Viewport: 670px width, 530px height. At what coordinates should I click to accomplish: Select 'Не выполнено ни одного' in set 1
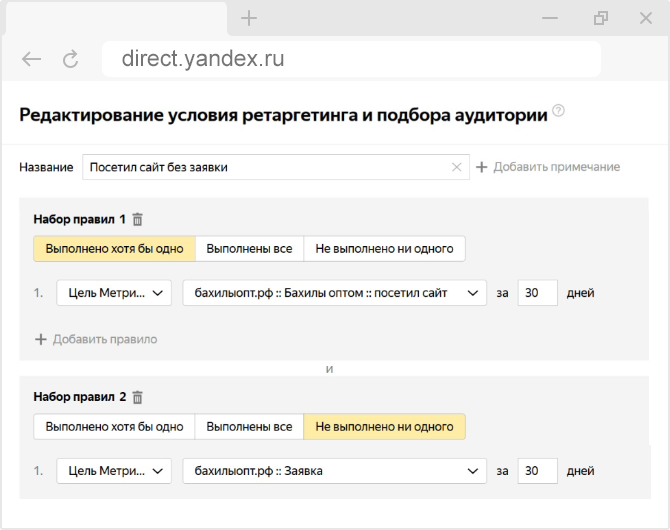384,248
